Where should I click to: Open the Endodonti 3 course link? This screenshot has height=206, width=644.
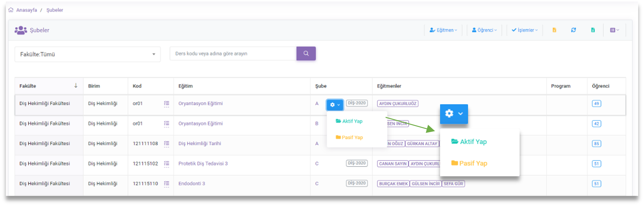click(x=192, y=184)
